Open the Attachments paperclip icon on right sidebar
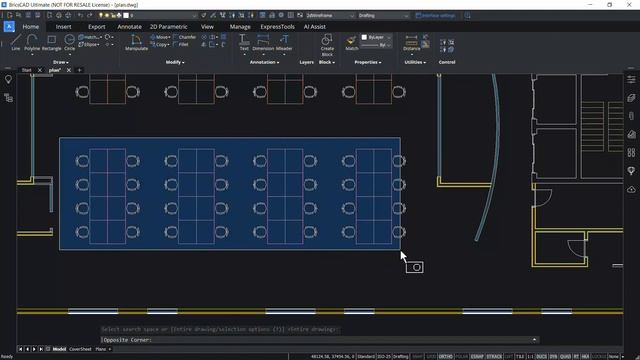This screenshot has width=640, height=360. pyautogui.click(x=631, y=116)
